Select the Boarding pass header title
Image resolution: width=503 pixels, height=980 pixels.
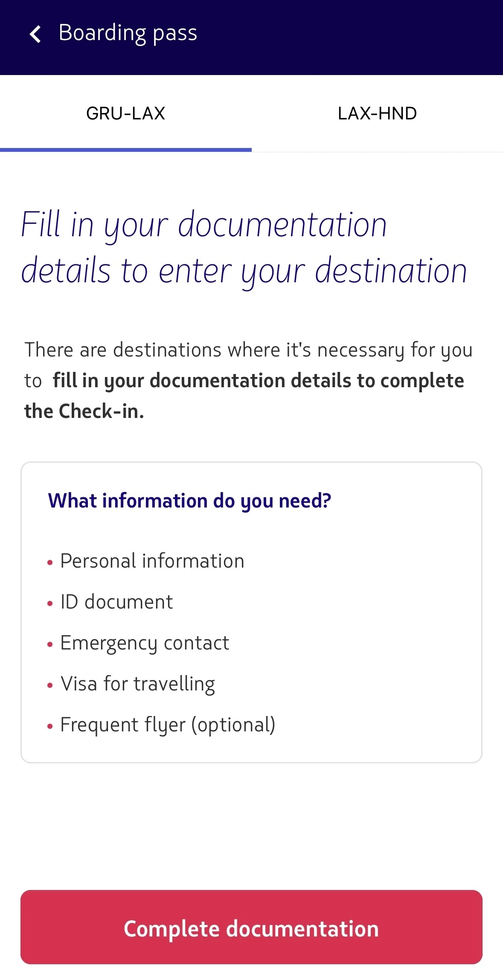coord(128,33)
